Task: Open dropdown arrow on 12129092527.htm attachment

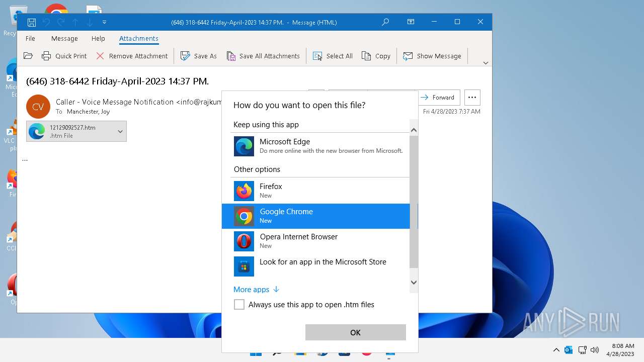Action: (x=120, y=132)
